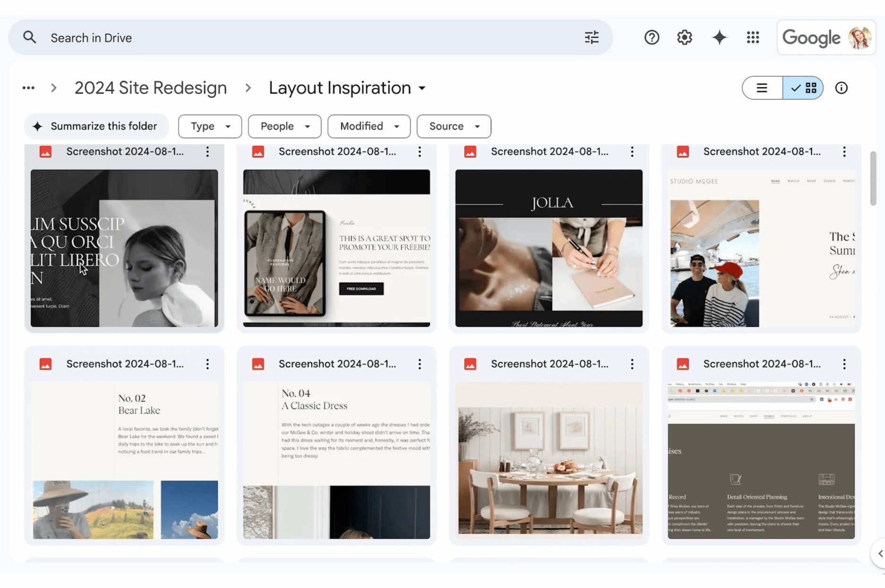Image resolution: width=885 pixels, height=588 pixels.
Task: Switch to list layout view
Action: 762,88
